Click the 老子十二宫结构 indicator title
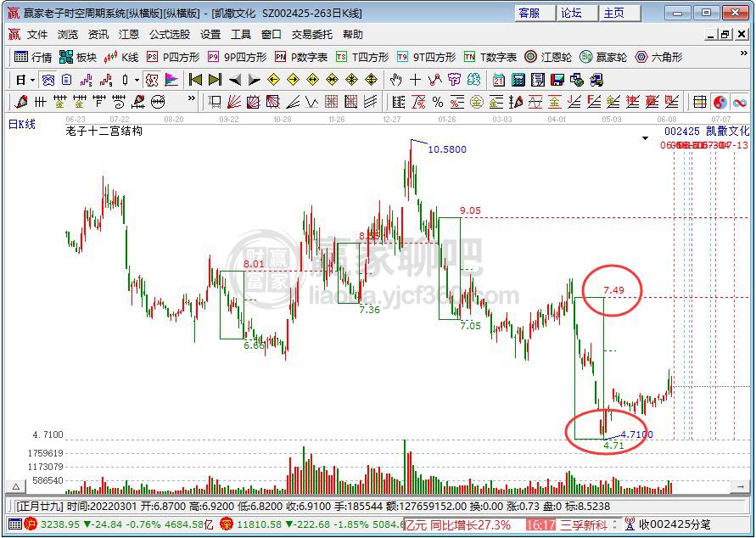The image size is (756, 538). 104,131
